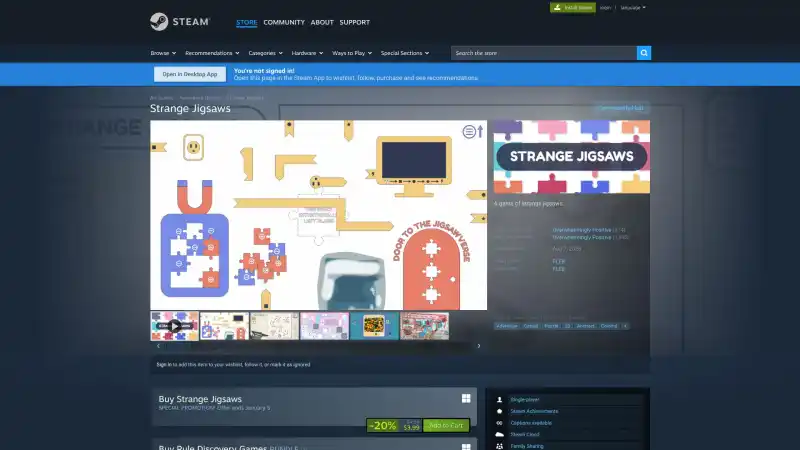Click the Single-player person icon
800x450 pixels.
pyautogui.click(x=499, y=399)
